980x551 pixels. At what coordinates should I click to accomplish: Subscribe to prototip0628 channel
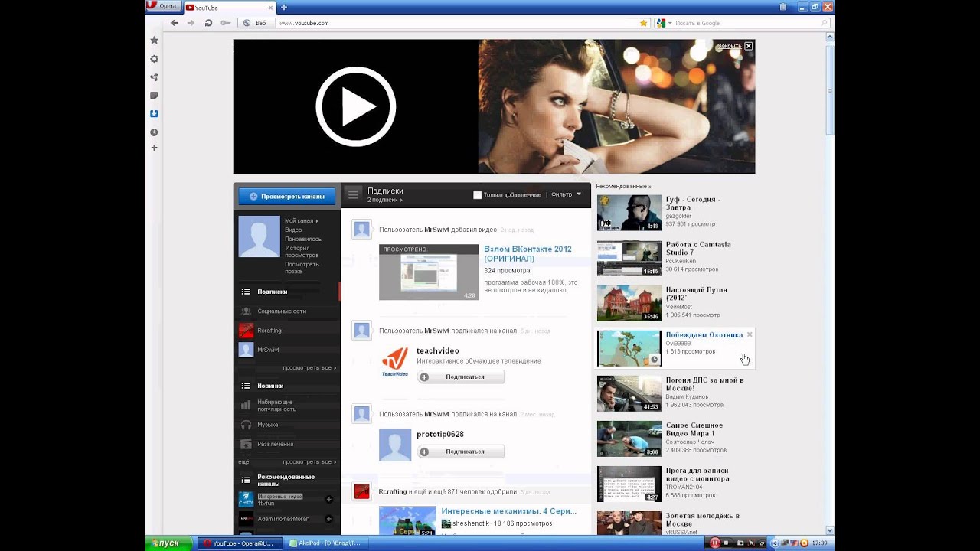(x=460, y=452)
